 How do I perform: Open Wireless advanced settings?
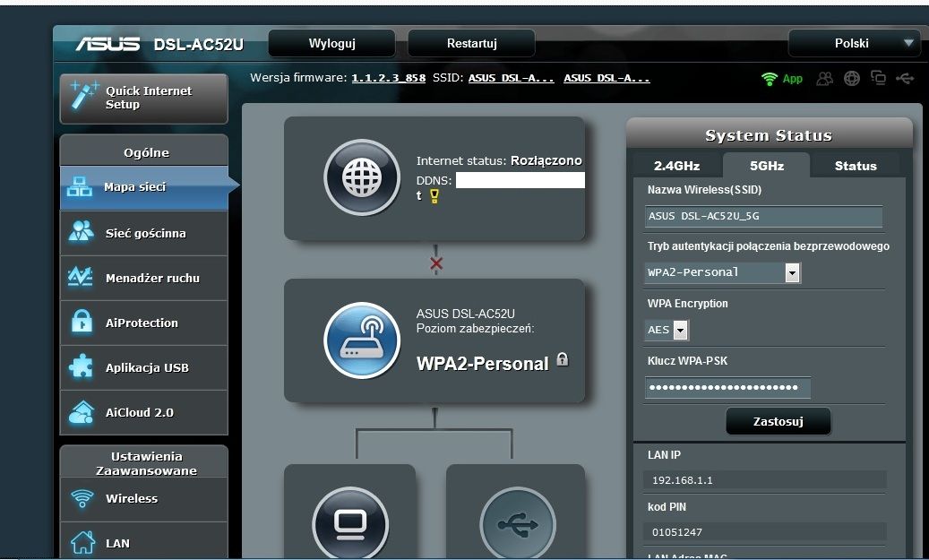(x=144, y=499)
